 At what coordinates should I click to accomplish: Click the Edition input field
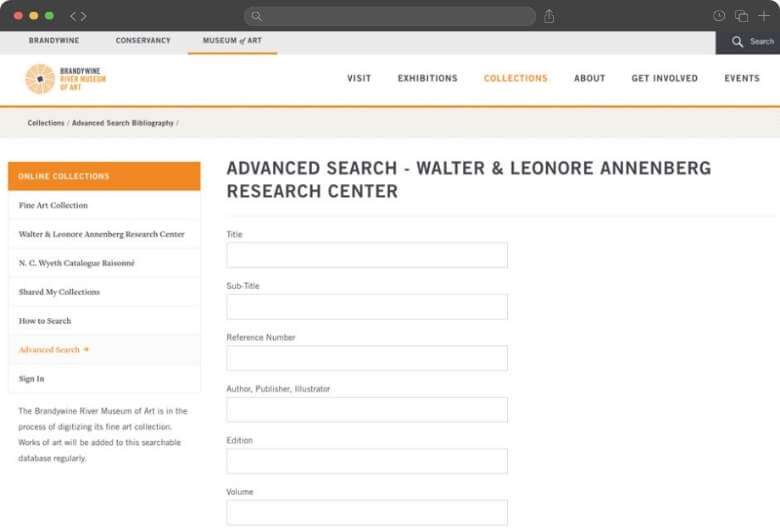pos(367,461)
